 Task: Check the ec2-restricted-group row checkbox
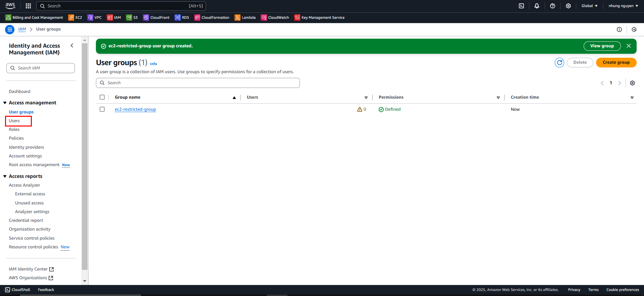click(x=102, y=109)
